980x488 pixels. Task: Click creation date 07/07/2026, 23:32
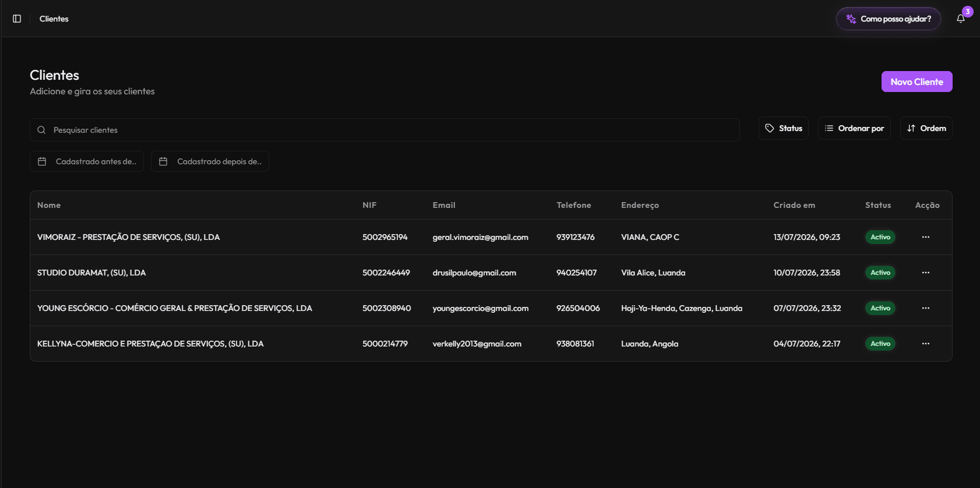coord(808,308)
